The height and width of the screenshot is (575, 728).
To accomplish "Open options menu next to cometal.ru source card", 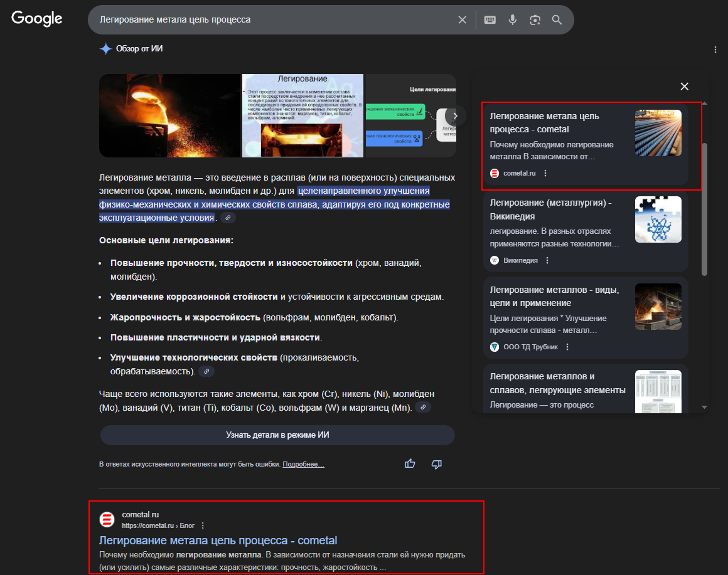I will coord(545,174).
